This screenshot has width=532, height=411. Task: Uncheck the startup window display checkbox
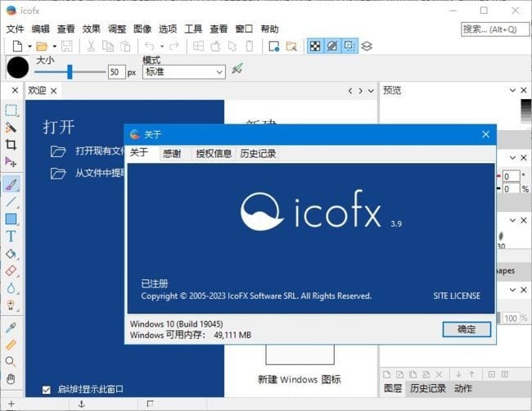coord(47,390)
